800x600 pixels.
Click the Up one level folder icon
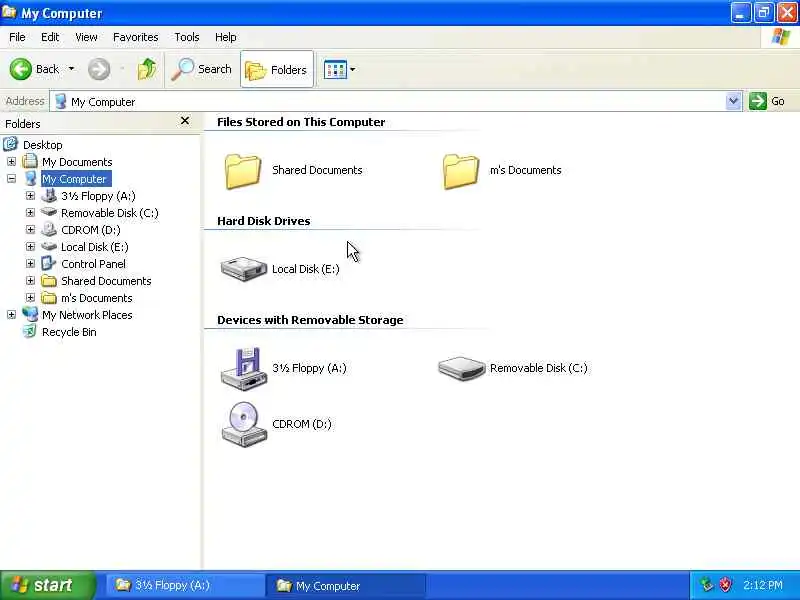[x=147, y=69]
